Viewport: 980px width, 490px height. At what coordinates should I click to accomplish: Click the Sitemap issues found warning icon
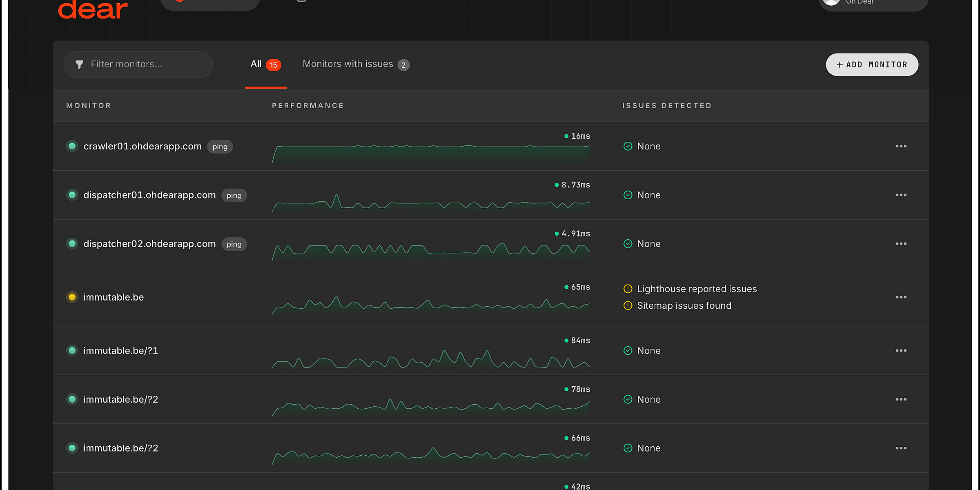628,305
